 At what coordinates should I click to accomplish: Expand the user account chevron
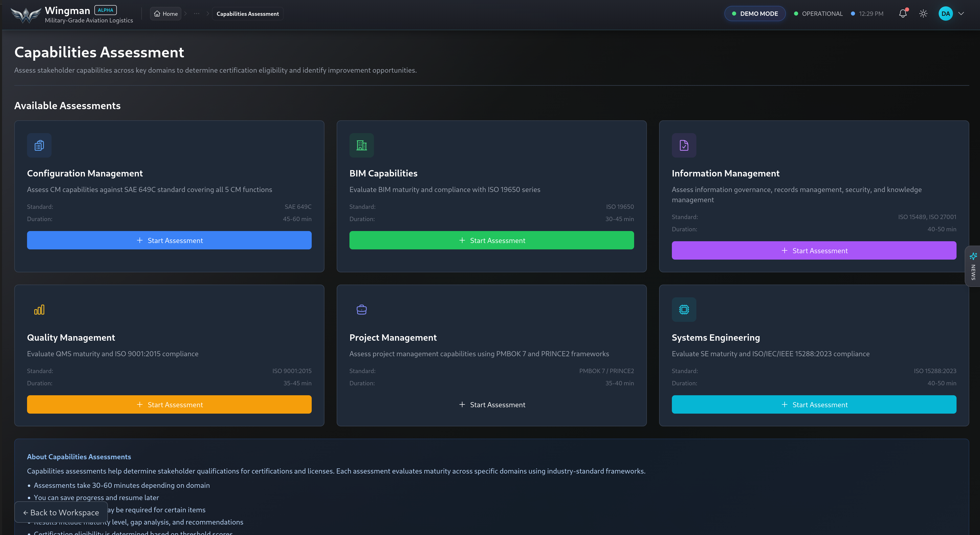(961, 14)
